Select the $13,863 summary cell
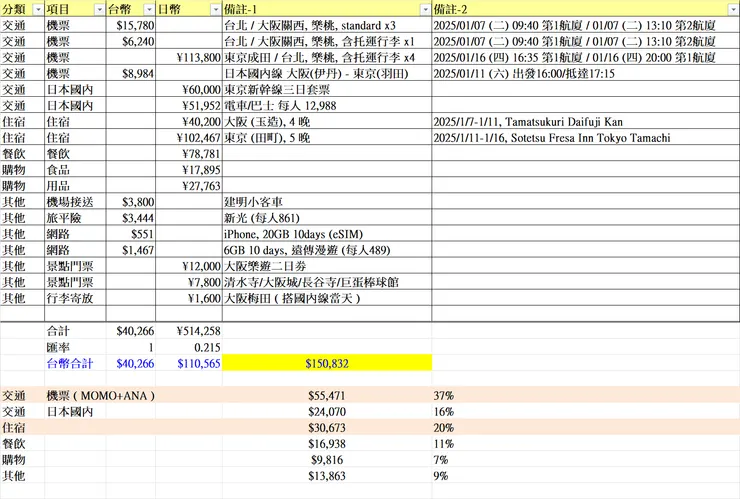The height and width of the screenshot is (499, 740). click(327, 476)
